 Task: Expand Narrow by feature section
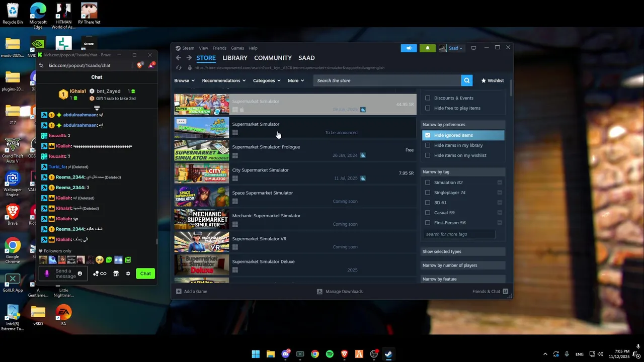click(463, 279)
